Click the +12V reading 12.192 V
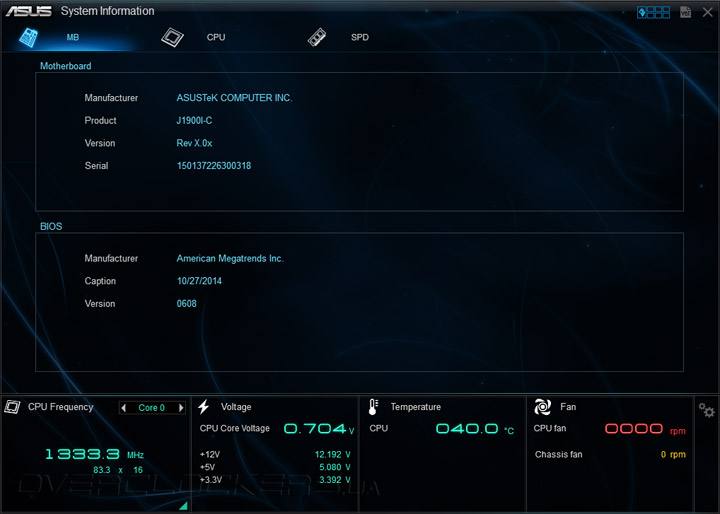Image resolution: width=720 pixels, height=514 pixels. pyautogui.click(x=332, y=454)
